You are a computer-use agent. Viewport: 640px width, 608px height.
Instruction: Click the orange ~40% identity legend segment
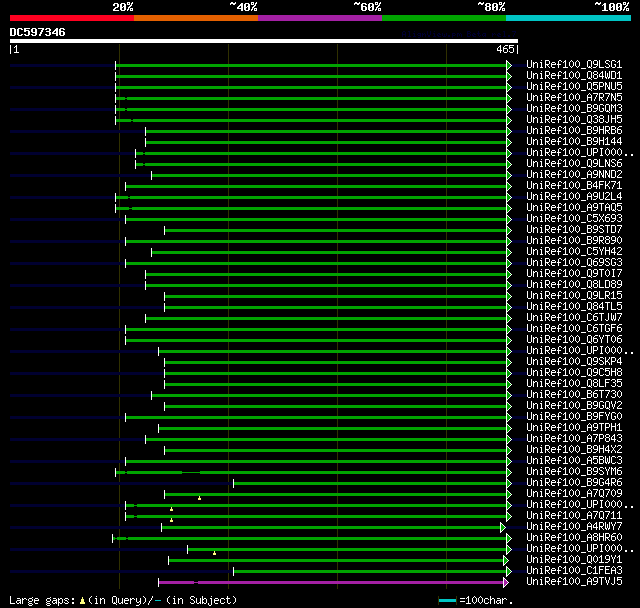pyautogui.click(x=196, y=18)
